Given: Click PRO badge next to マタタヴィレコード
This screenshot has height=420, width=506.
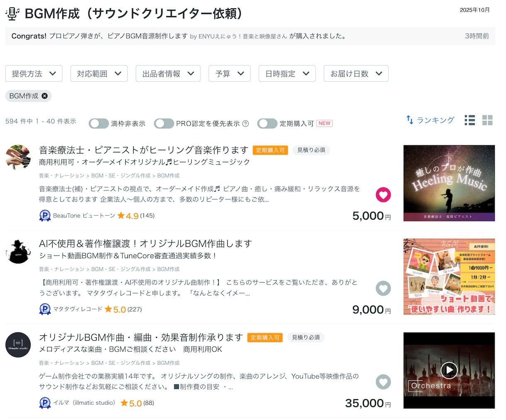Looking at the screenshot, I should point(45,310).
